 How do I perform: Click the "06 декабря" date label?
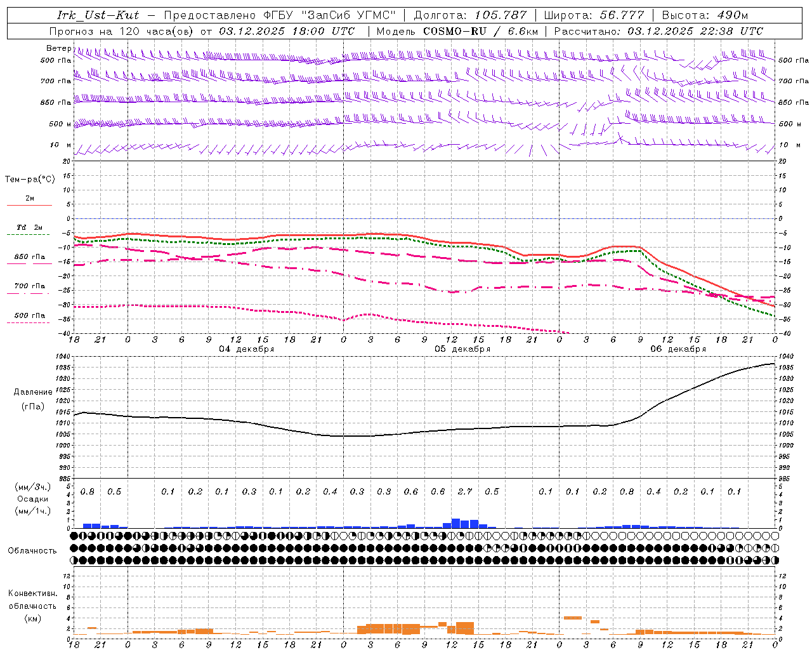coord(678,349)
